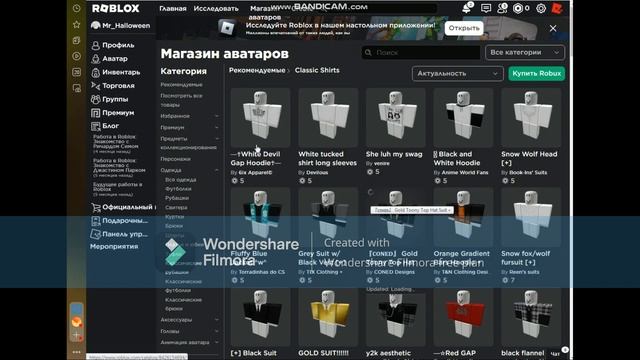Select 'Все одежда' subcategory
This screenshot has width=640, height=360.
tap(180, 180)
